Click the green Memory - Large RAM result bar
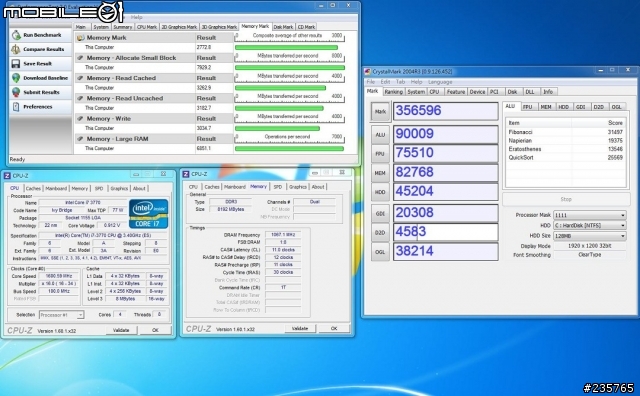The height and width of the screenshot is (396, 640). (289, 149)
